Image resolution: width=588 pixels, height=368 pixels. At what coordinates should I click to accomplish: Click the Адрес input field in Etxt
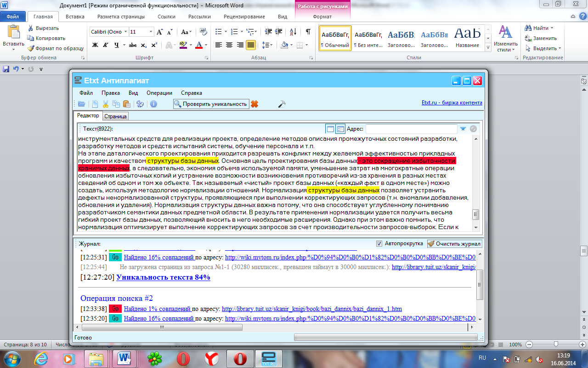click(411, 129)
